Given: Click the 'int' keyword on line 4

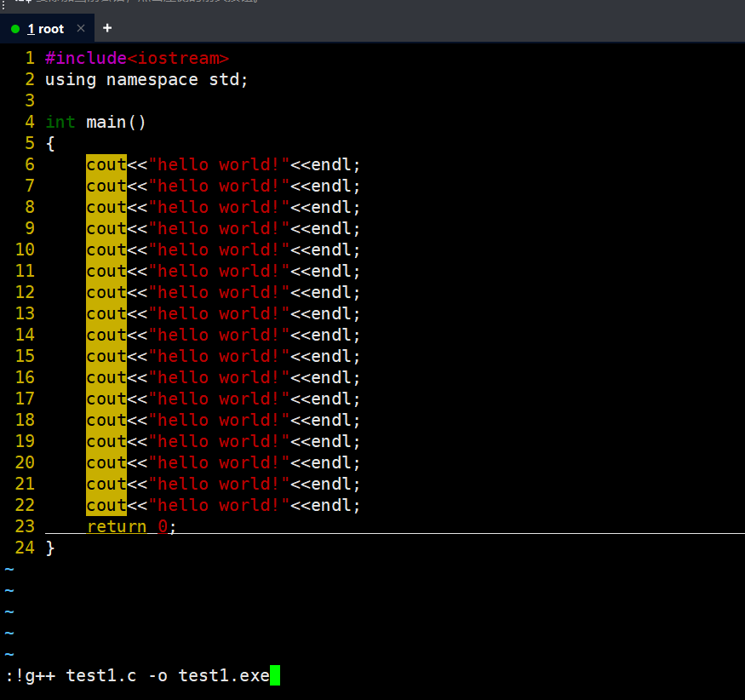Looking at the screenshot, I should (x=60, y=122).
